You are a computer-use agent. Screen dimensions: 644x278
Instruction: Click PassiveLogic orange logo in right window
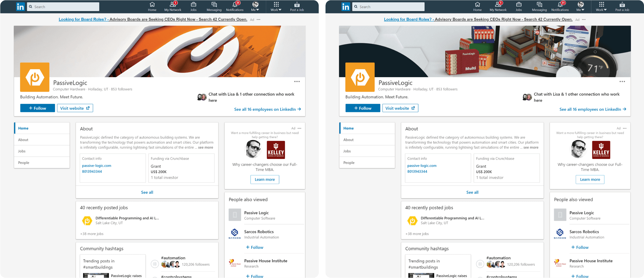(x=360, y=77)
